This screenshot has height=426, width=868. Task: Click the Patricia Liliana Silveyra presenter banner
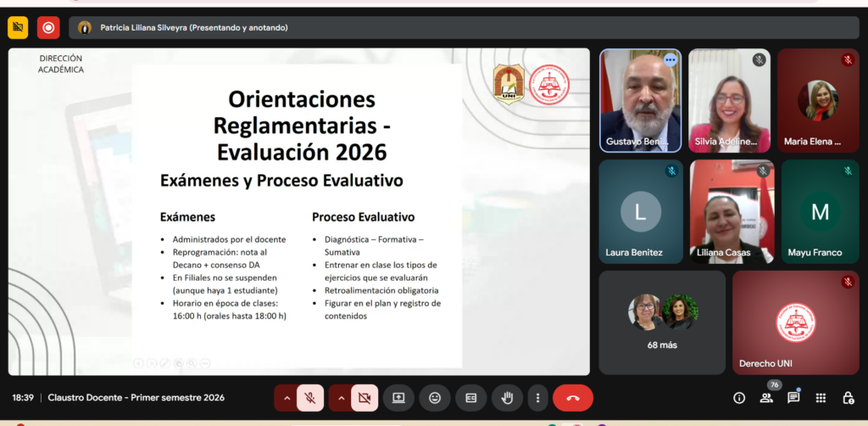coord(193,27)
